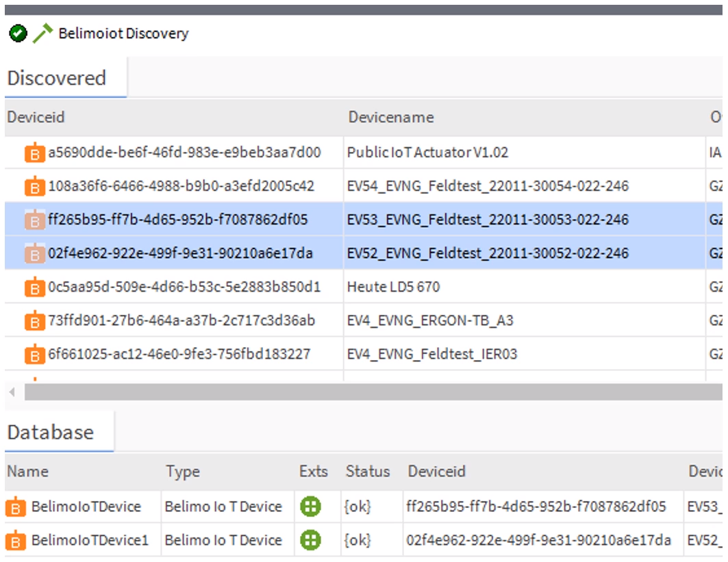
Task: Click the Type column header in Database
Action: tap(183, 472)
